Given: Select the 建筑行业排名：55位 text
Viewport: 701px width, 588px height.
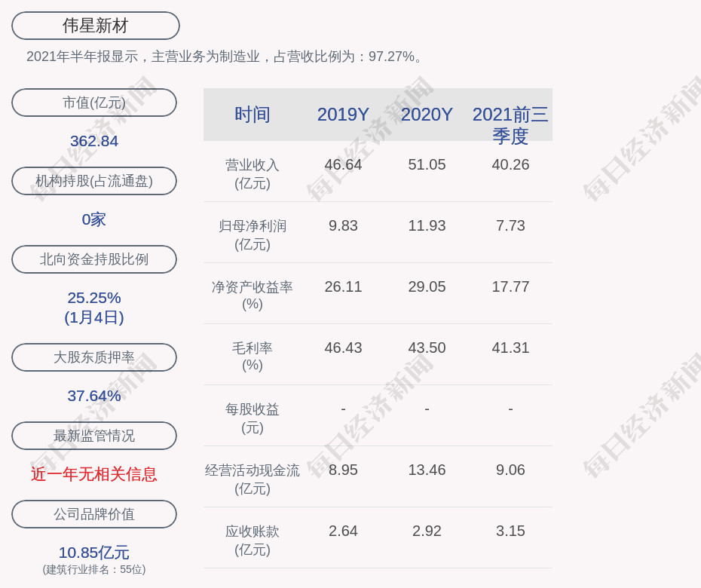Looking at the screenshot, I should pyautogui.click(x=94, y=569).
